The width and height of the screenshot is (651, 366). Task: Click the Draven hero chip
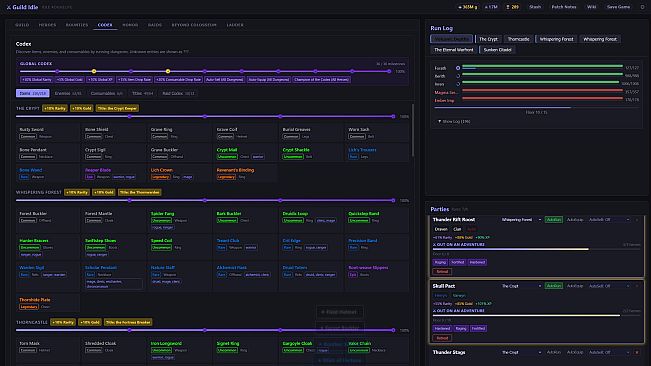pos(441,229)
